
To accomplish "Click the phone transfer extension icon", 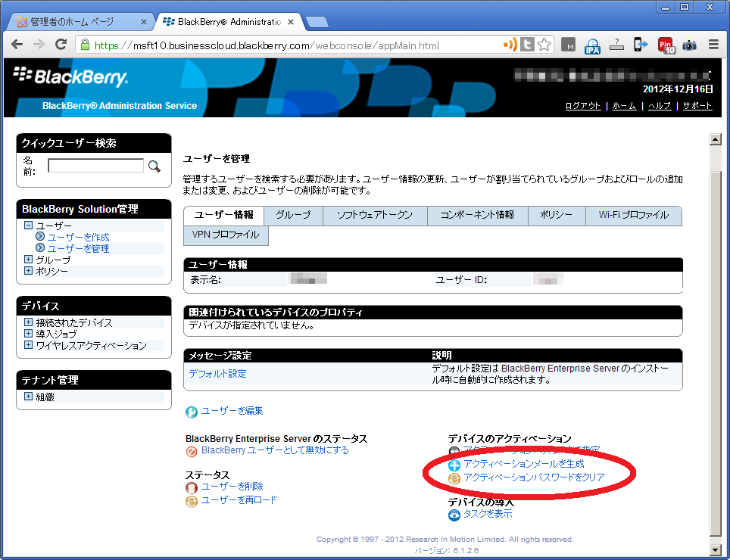I will [x=641, y=45].
